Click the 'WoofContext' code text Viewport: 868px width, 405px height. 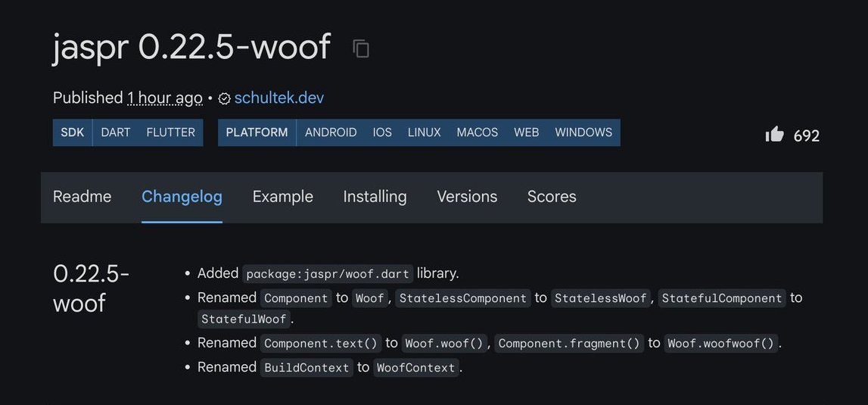coord(416,367)
